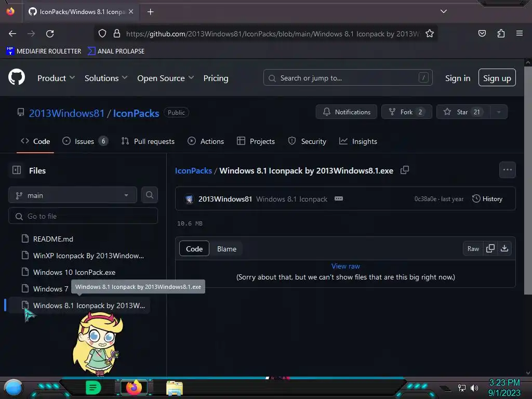Click the tracking protection shield icon
This screenshot has height=399, width=532.
point(102,34)
